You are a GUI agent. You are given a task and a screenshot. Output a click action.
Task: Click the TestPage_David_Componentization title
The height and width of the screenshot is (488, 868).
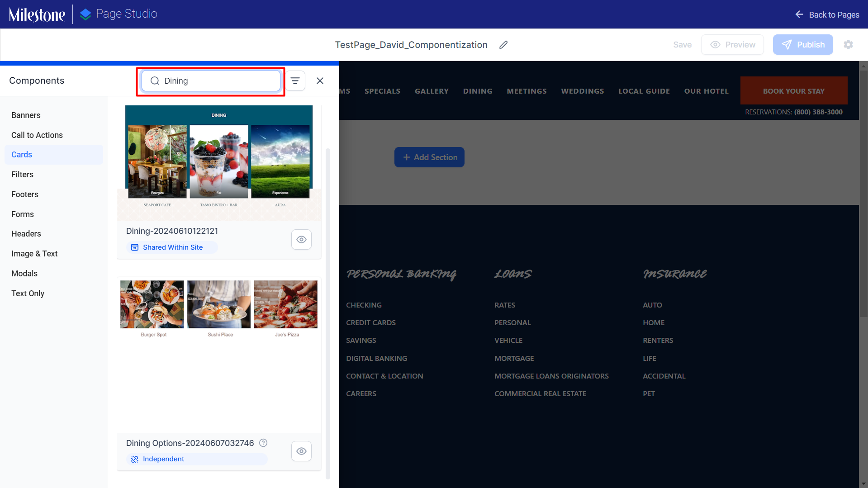click(x=411, y=45)
